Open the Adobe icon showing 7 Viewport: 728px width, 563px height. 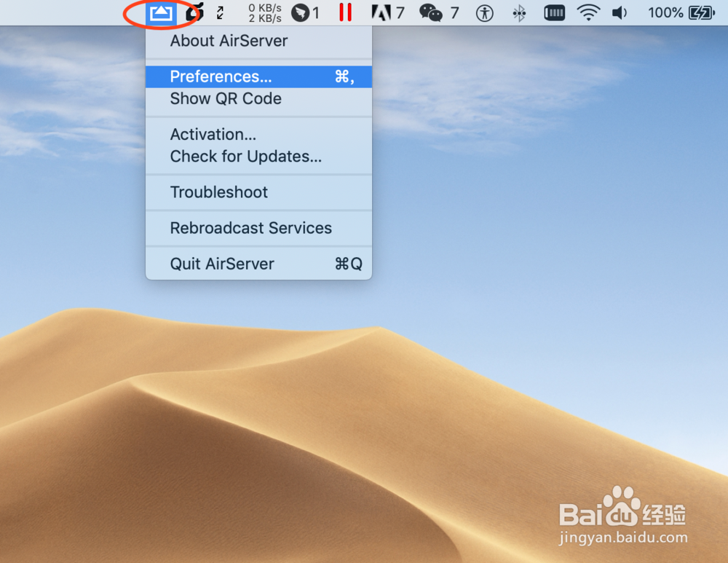click(x=388, y=12)
